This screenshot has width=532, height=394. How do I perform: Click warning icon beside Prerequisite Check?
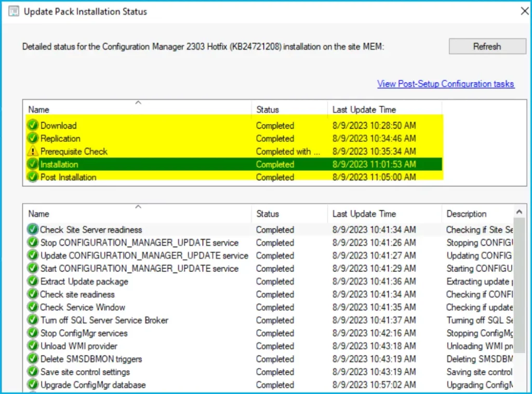33,151
